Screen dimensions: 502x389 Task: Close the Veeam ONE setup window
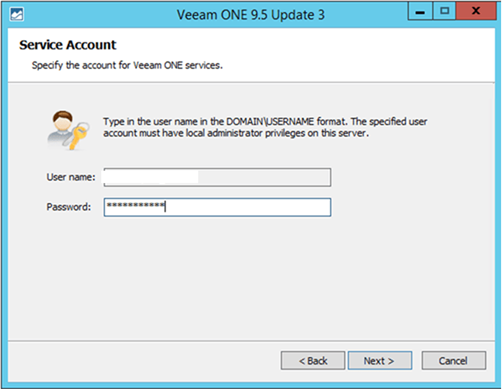point(476,12)
